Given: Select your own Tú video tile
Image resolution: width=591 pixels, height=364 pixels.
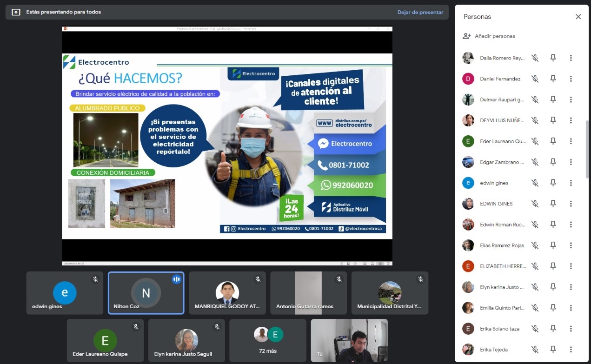Looking at the screenshot, I should [x=349, y=340].
